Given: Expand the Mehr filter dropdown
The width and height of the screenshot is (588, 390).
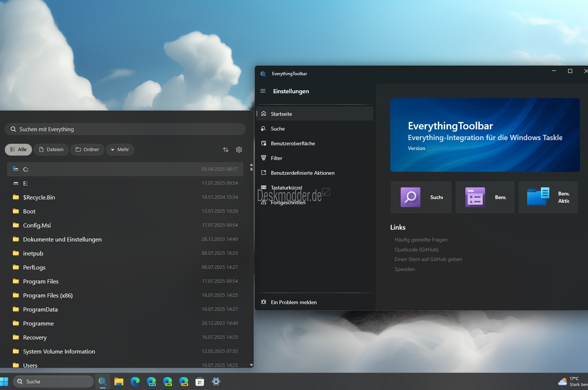Looking at the screenshot, I should tap(120, 150).
